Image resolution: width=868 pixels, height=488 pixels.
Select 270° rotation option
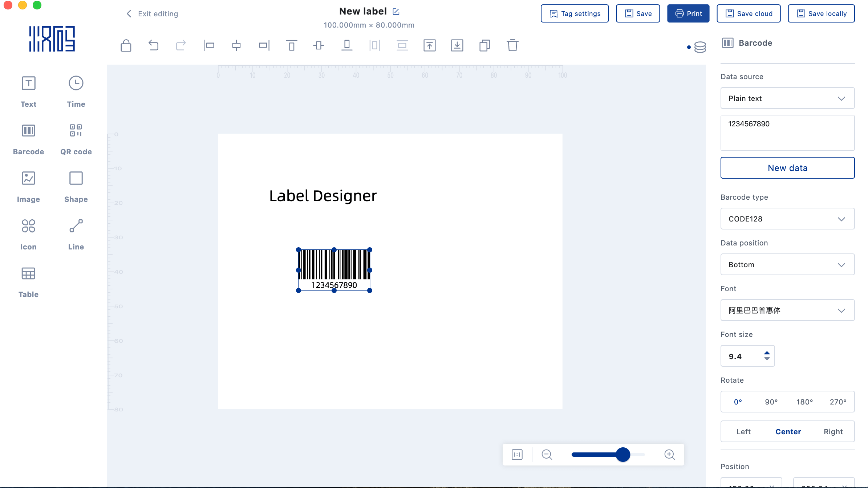838,402
